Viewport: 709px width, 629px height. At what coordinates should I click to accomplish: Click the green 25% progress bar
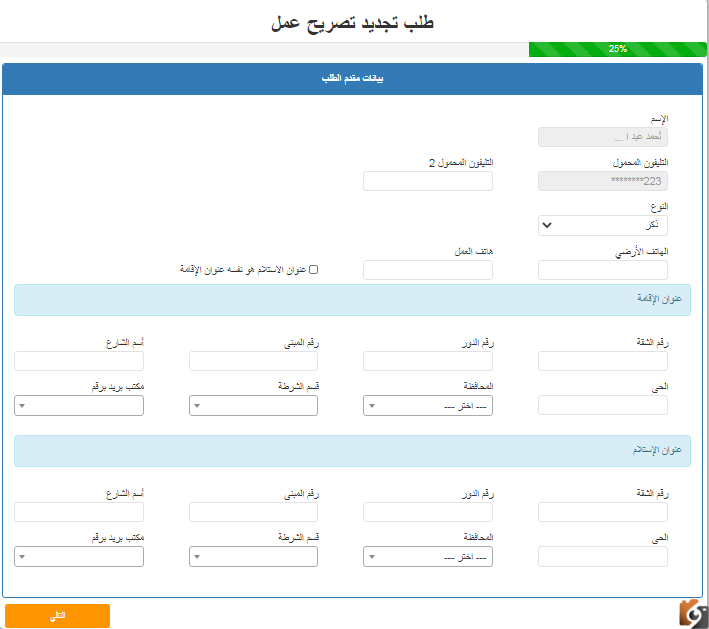617,49
